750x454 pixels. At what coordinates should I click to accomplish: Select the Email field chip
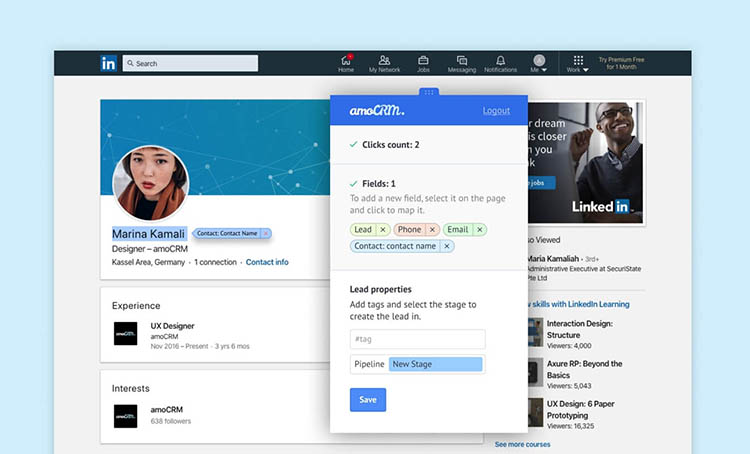[458, 230]
